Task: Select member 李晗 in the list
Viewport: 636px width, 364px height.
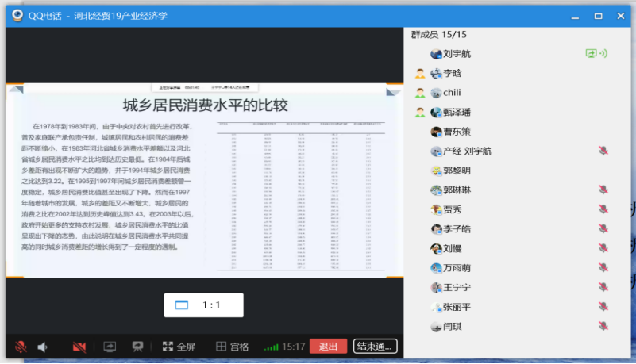Action: [x=452, y=73]
